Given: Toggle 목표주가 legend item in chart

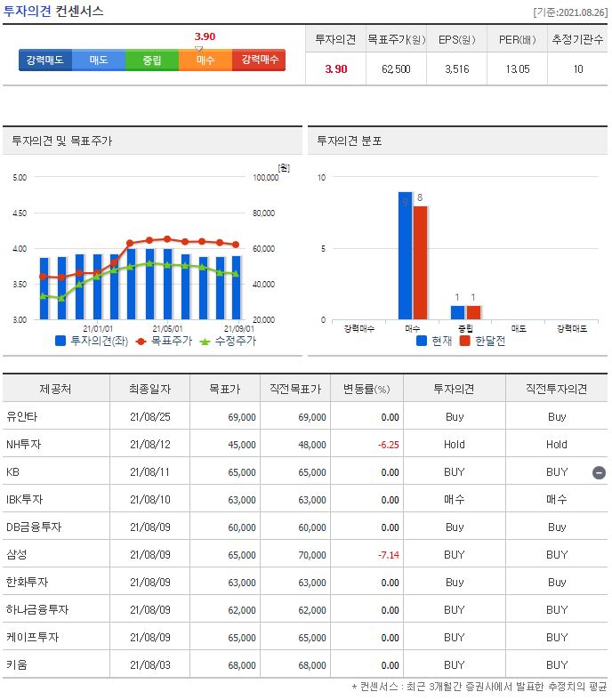Looking at the screenshot, I should pyautogui.click(x=164, y=341).
